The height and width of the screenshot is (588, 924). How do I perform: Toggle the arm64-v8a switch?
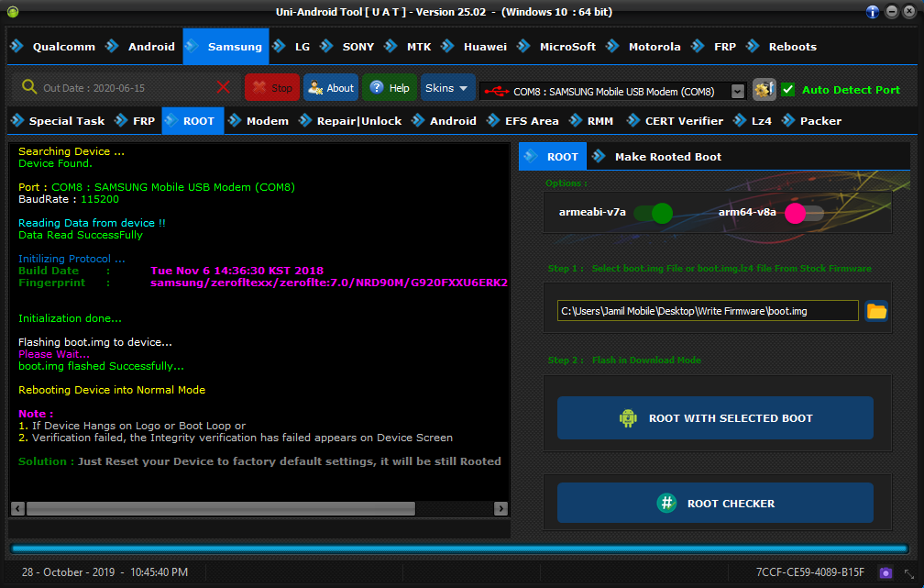[804, 213]
